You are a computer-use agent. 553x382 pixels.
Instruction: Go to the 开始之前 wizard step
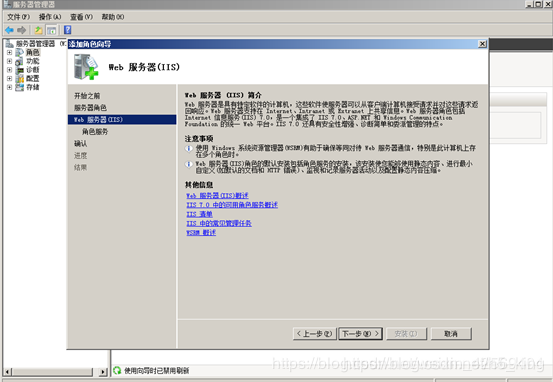click(87, 96)
